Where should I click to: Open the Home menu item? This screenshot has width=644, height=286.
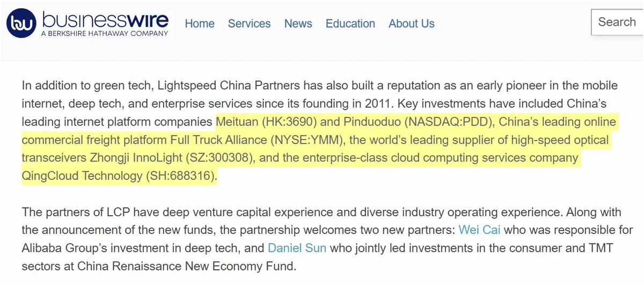click(200, 24)
